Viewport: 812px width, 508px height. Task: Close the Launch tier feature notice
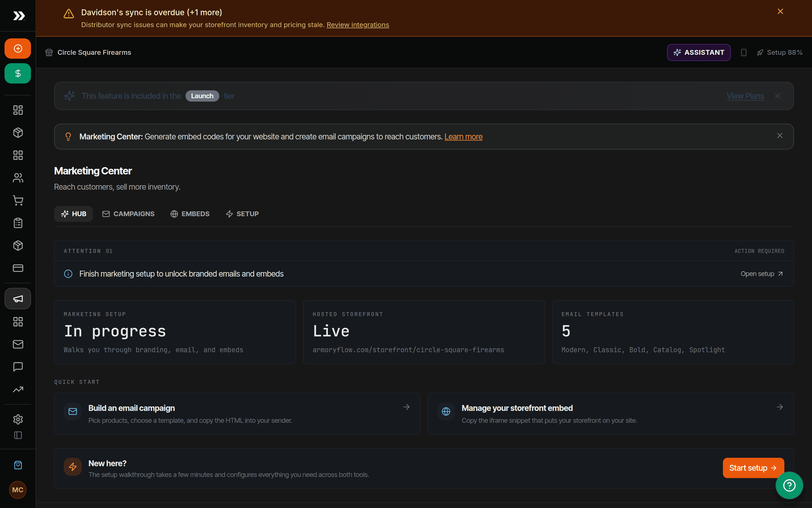pos(777,96)
